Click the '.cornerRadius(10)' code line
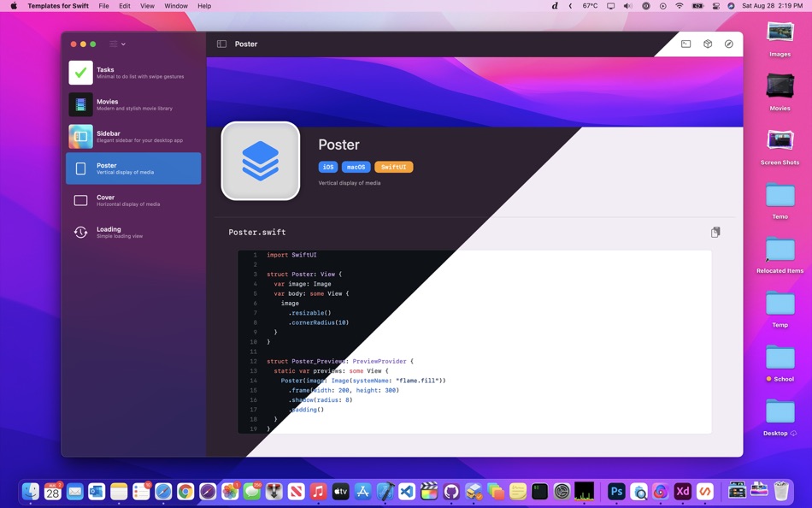Image resolution: width=812 pixels, height=508 pixels. pyautogui.click(x=319, y=322)
